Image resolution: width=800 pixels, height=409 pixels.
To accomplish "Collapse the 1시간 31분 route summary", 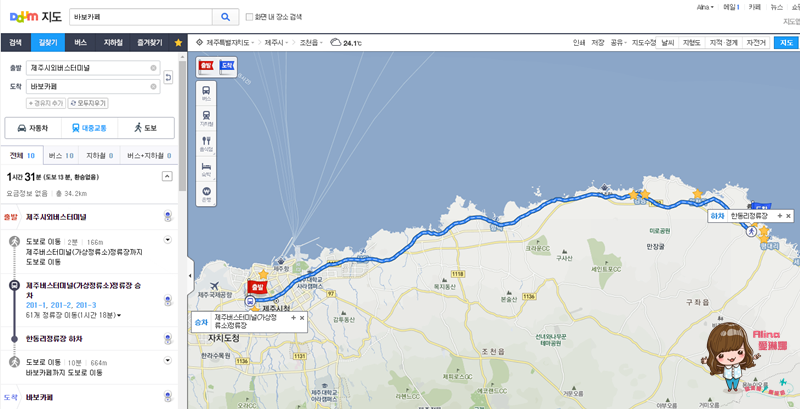I will (167, 176).
